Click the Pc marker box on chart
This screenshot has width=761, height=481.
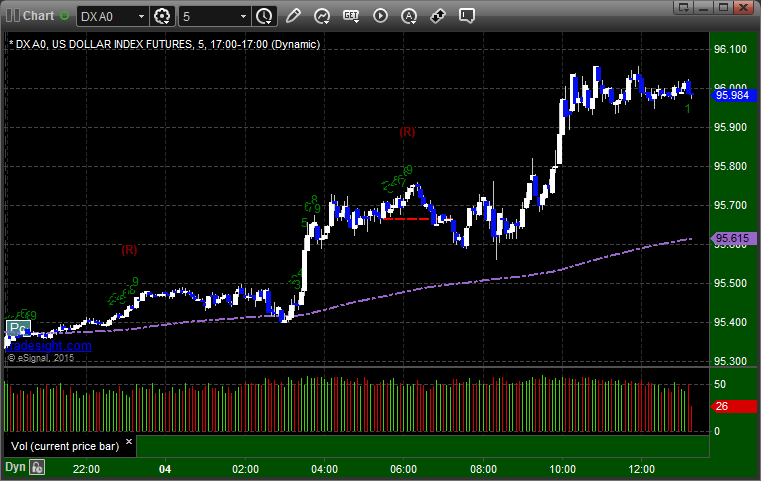18,329
